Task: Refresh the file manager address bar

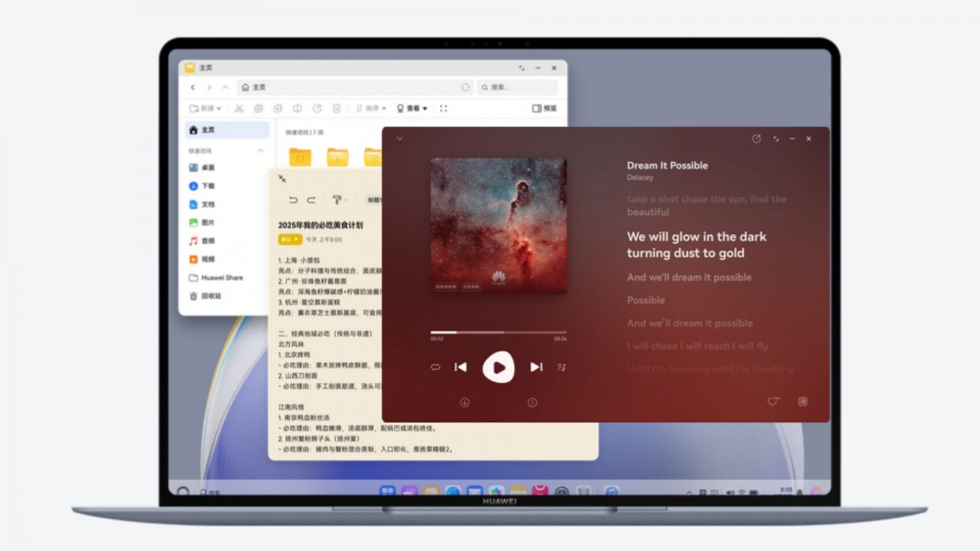Action: [x=466, y=88]
